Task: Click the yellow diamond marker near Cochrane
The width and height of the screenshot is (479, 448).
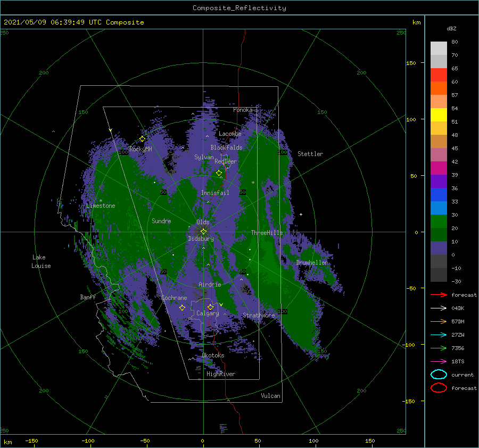Action: 182,307
